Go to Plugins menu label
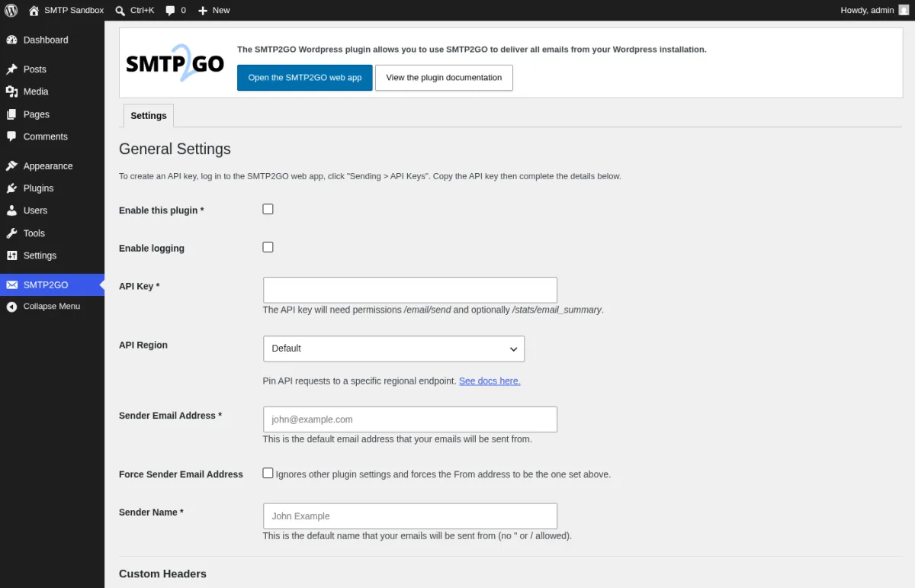 (x=39, y=188)
